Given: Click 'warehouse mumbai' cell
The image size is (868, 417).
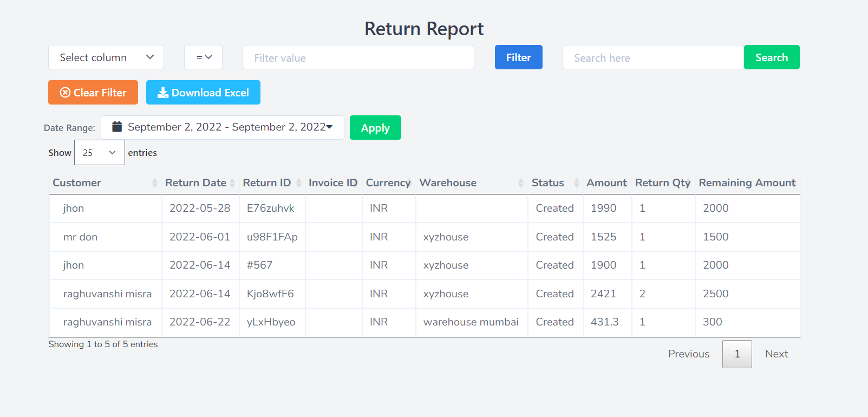Looking at the screenshot, I should pyautogui.click(x=471, y=322).
